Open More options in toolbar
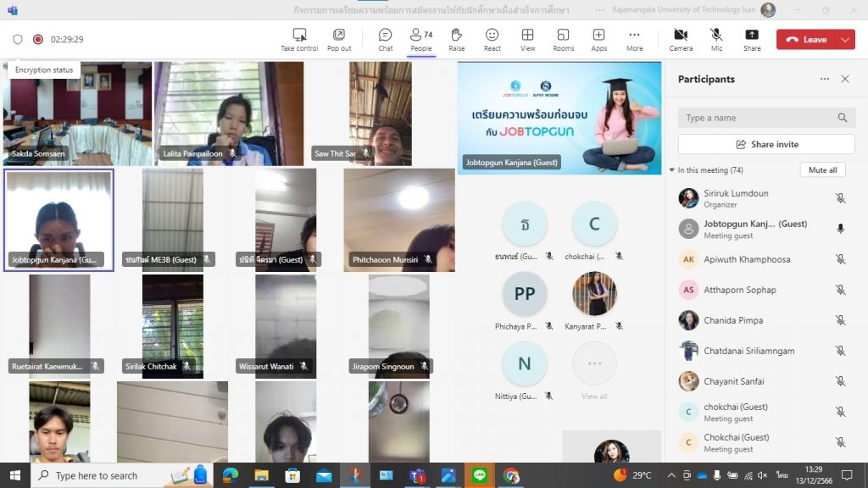 click(634, 39)
